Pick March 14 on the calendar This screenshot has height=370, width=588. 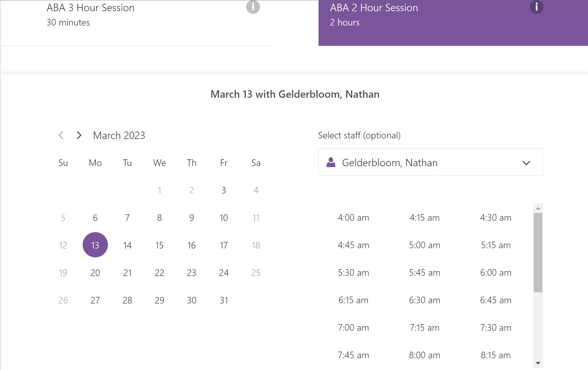pyautogui.click(x=127, y=245)
